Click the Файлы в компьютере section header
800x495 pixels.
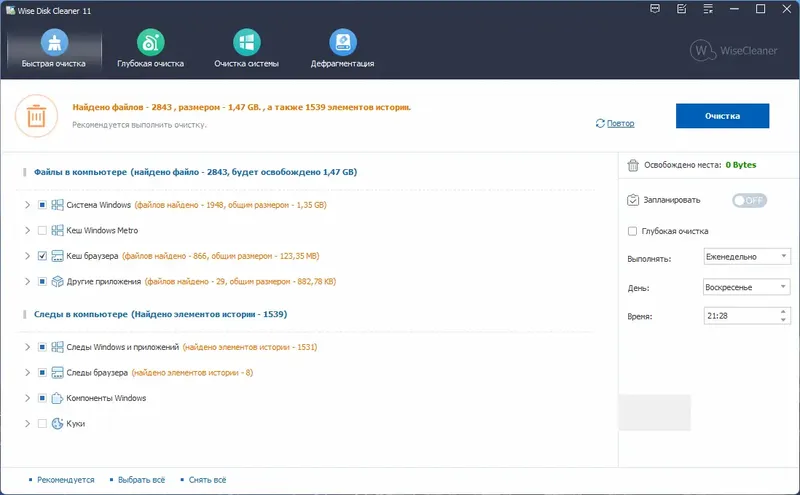[195, 172]
